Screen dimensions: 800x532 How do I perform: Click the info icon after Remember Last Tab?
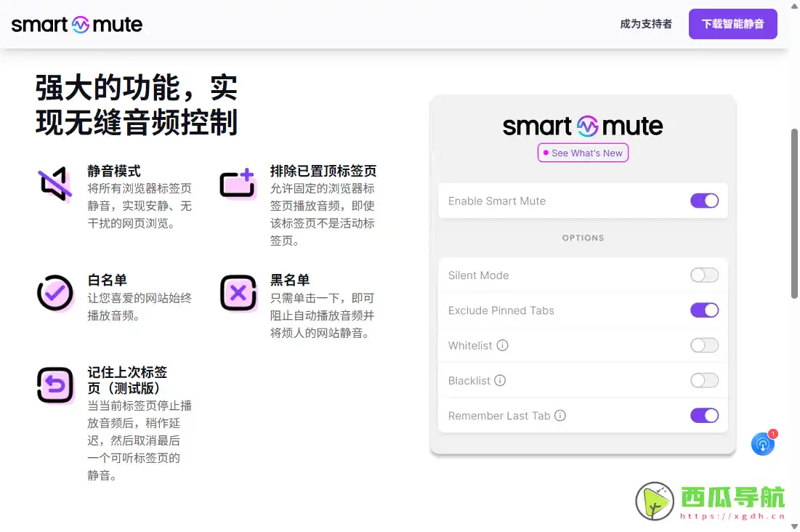point(560,416)
